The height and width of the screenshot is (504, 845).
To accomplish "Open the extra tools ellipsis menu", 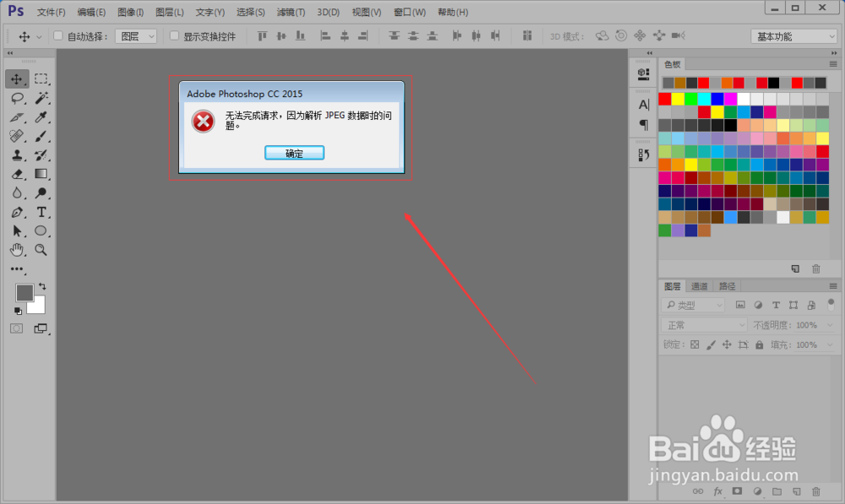I will click(17, 268).
